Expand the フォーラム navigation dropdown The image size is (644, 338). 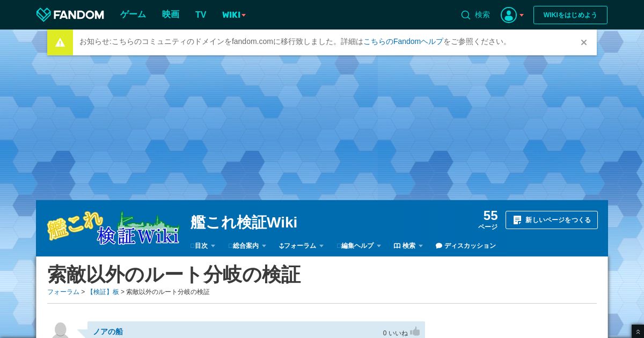[x=302, y=246]
